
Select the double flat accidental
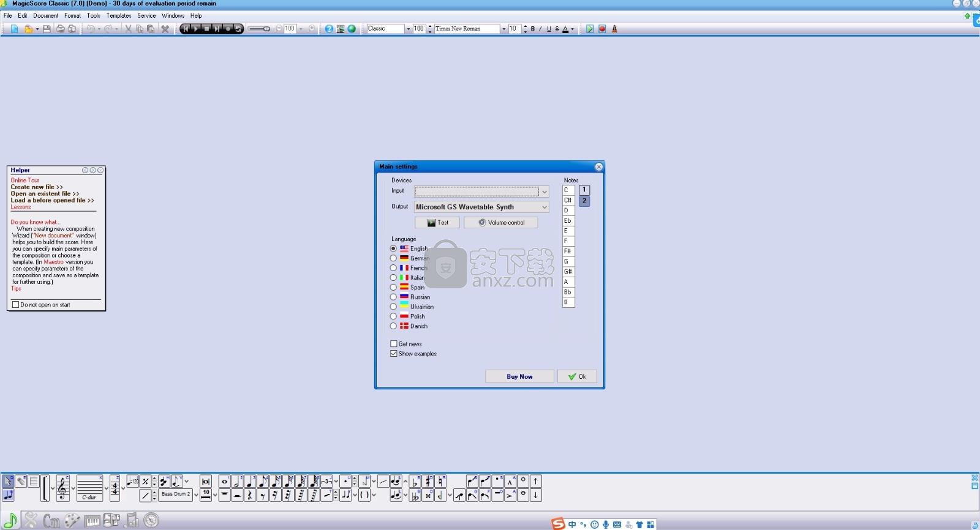[415, 495]
